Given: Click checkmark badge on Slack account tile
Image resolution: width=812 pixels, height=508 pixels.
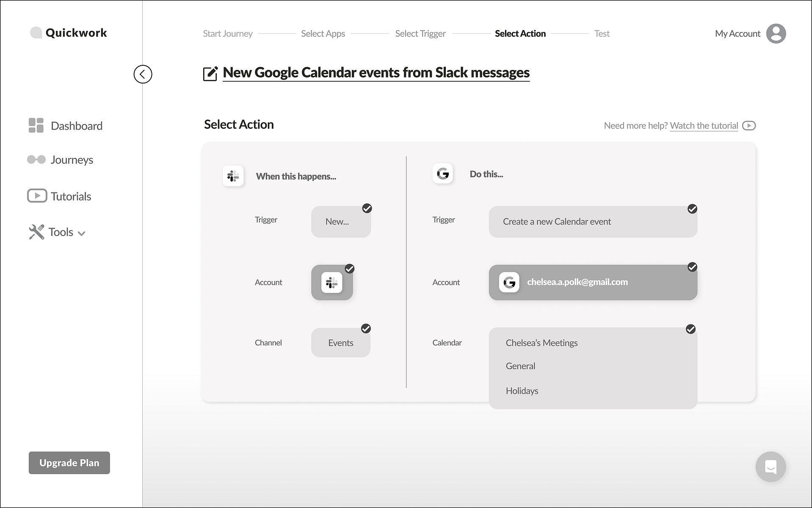Looking at the screenshot, I should click(350, 269).
